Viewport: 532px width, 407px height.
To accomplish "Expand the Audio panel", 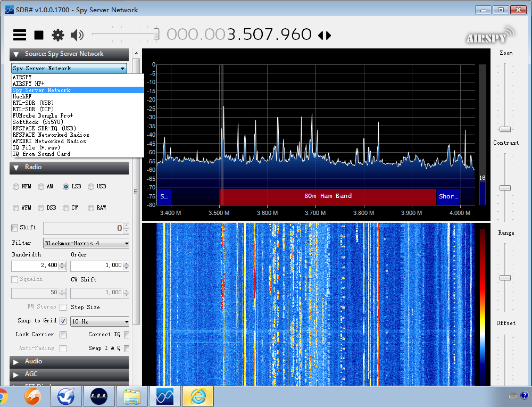I will click(x=69, y=362).
